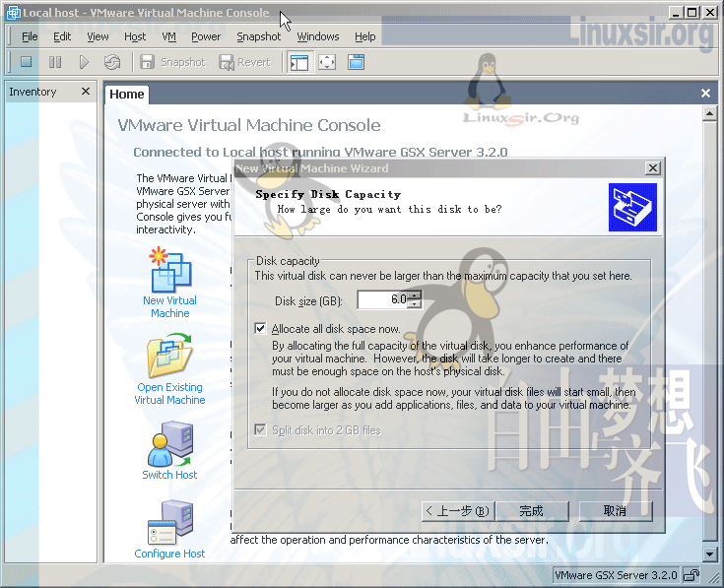Increase disk size with up spinner arrow
Image resolution: width=724 pixels, height=588 pixels.
point(415,294)
